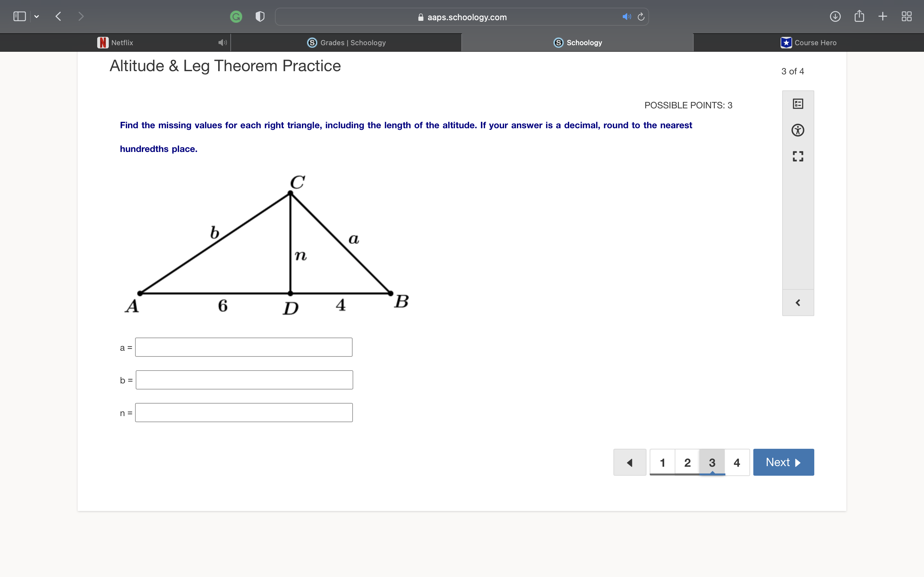This screenshot has height=577, width=924.
Task: Mute the Netflix tab audio
Action: point(222,42)
